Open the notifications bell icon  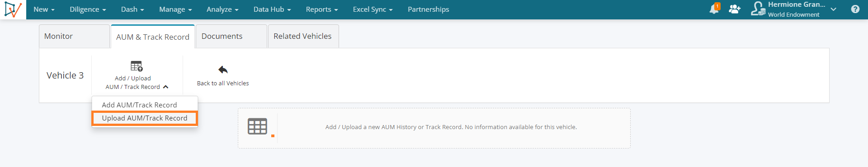[714, 9]
